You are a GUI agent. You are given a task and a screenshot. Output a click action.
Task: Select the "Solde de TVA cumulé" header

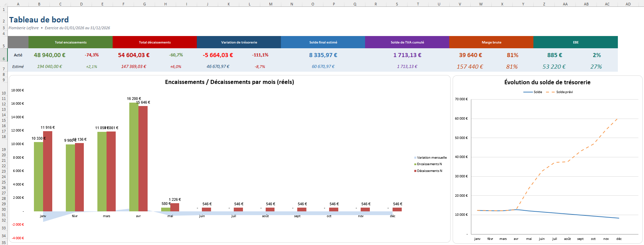click(407, 42)
